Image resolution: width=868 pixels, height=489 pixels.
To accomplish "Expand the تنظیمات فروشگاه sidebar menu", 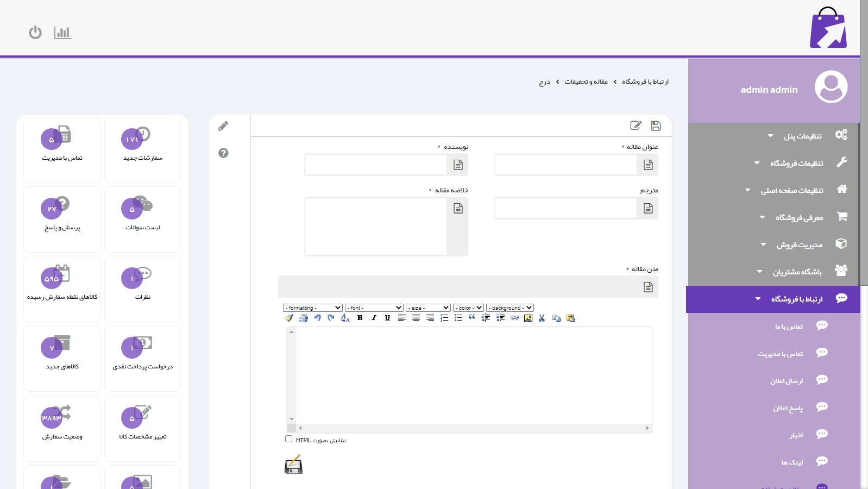I will click(x=796, y=163).
